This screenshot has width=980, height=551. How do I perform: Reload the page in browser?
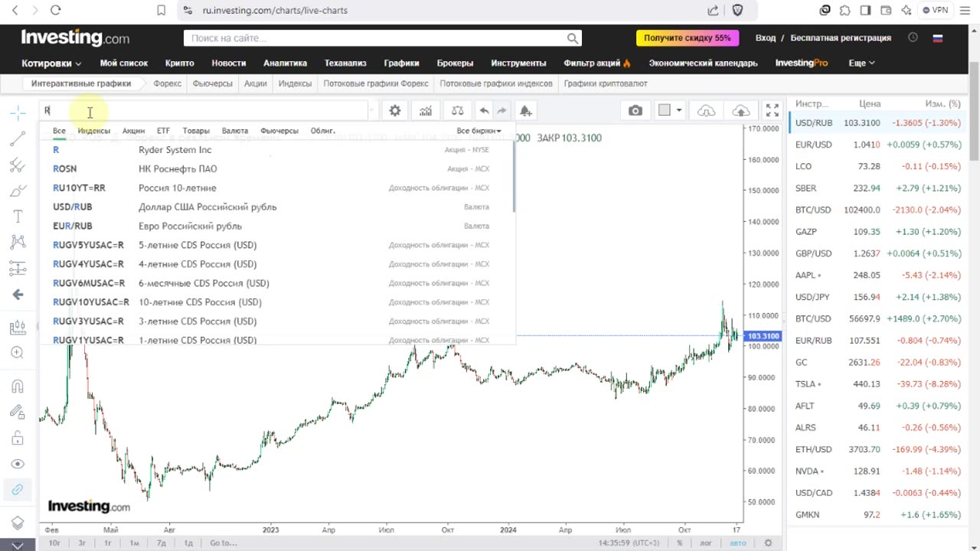click(55, 11)
